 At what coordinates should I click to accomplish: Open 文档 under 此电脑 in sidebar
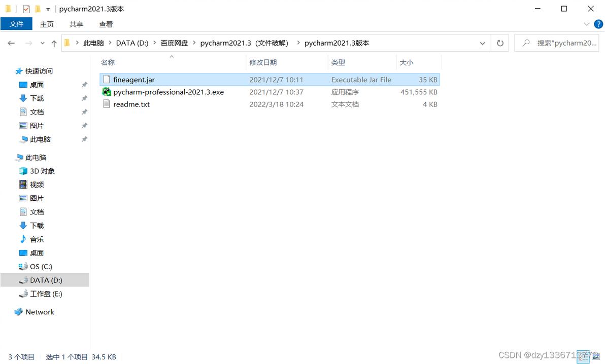coord(37,212)
